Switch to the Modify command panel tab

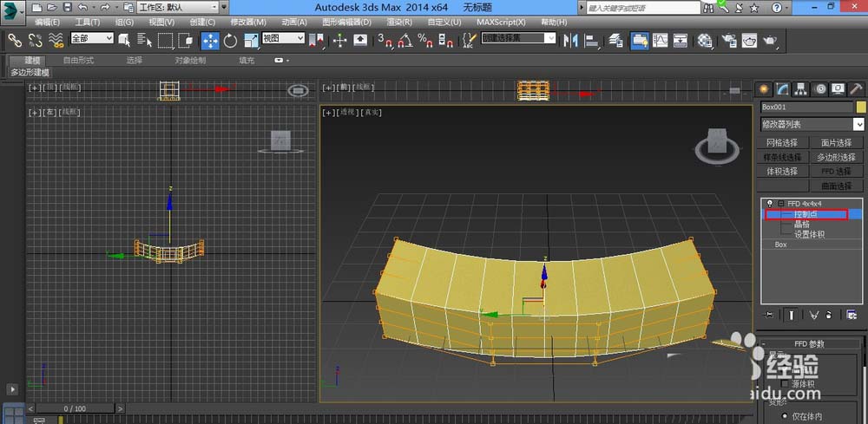[782, 89]
